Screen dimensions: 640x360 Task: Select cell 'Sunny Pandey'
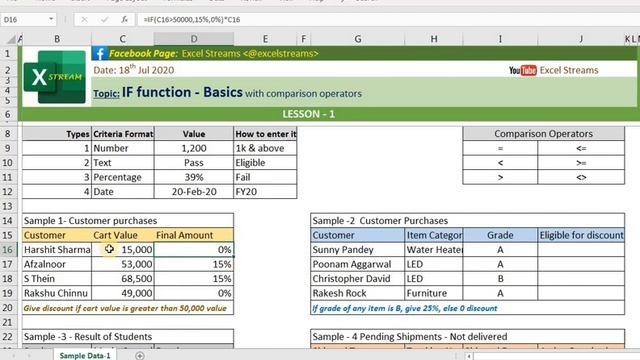[x=358, y=250]
